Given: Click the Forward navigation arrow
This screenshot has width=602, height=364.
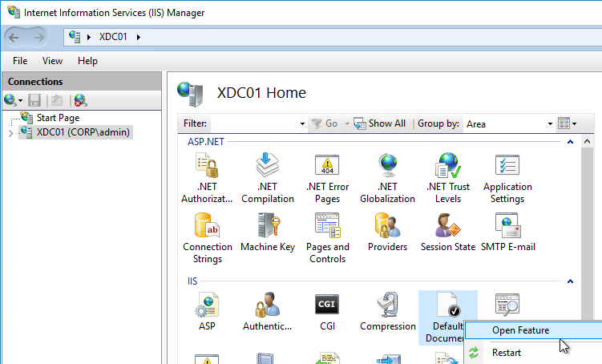Looking at the screenshot, I should pyautogui.click(x=38, y=37).
